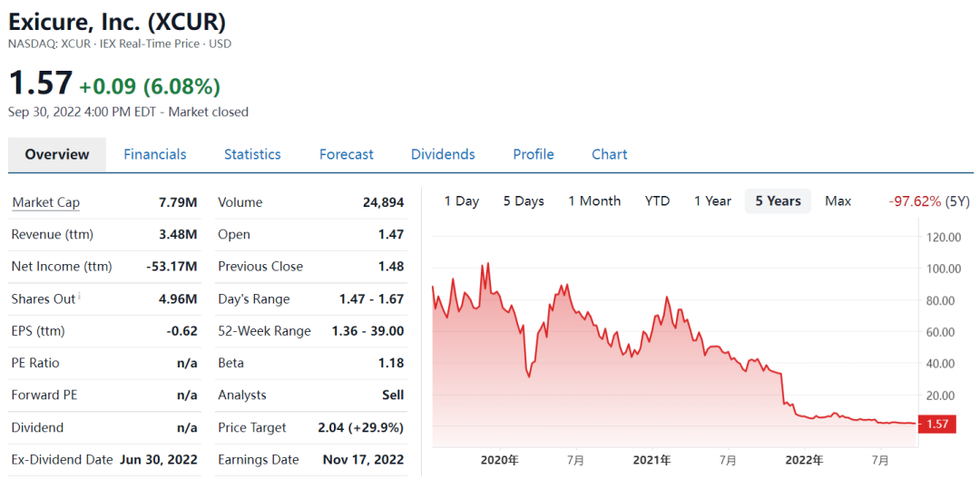This screenshot has width=980, height=479.
Task: Click the 1.57 price tag on chart
Action: click(936, 424)
